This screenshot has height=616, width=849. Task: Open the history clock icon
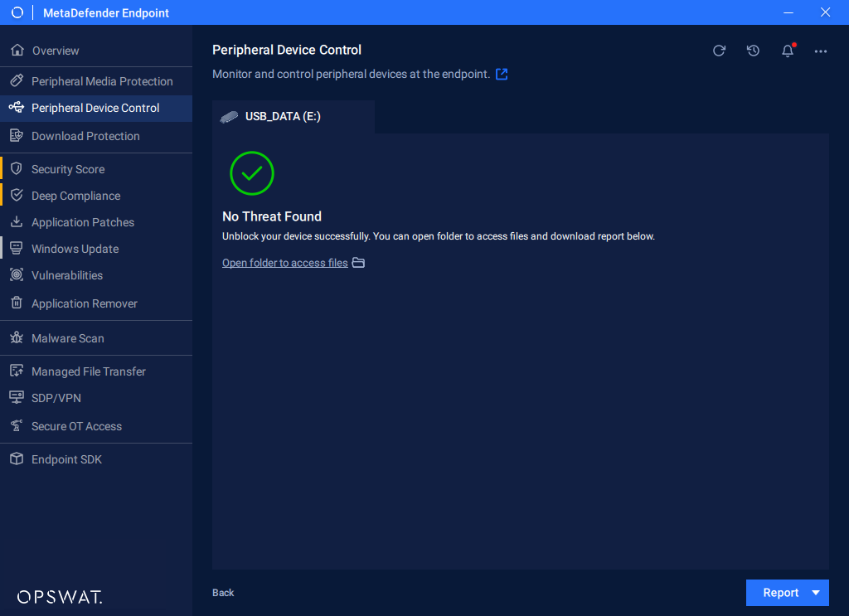pos(753,51)
